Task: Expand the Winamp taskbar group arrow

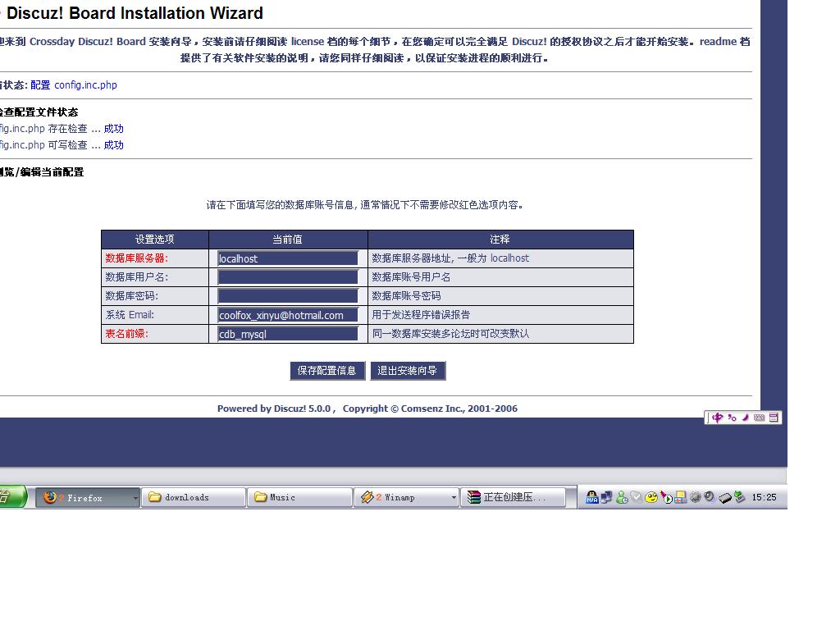Action: pyautogui.click(x=454, y=498)
